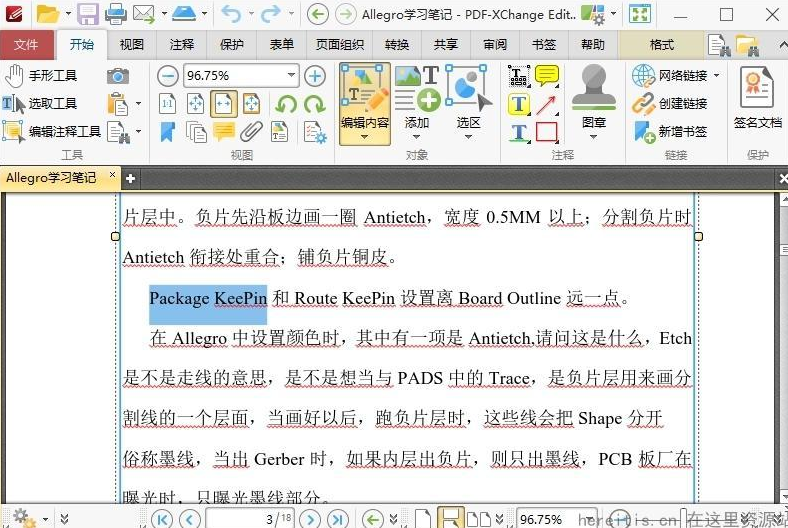Expand the 添加 dropdown
This screenshot has height=528, width=788.
click(416, 137)
